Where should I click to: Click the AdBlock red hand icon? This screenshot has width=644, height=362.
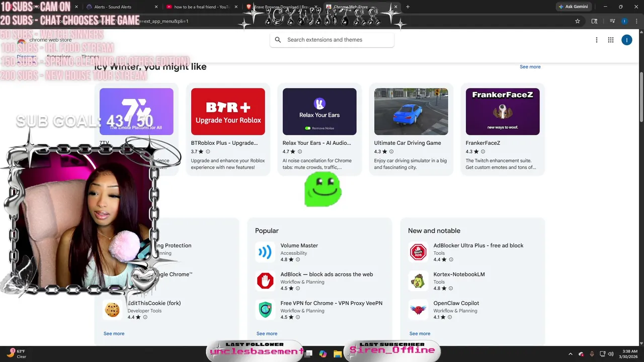[265, 281]
